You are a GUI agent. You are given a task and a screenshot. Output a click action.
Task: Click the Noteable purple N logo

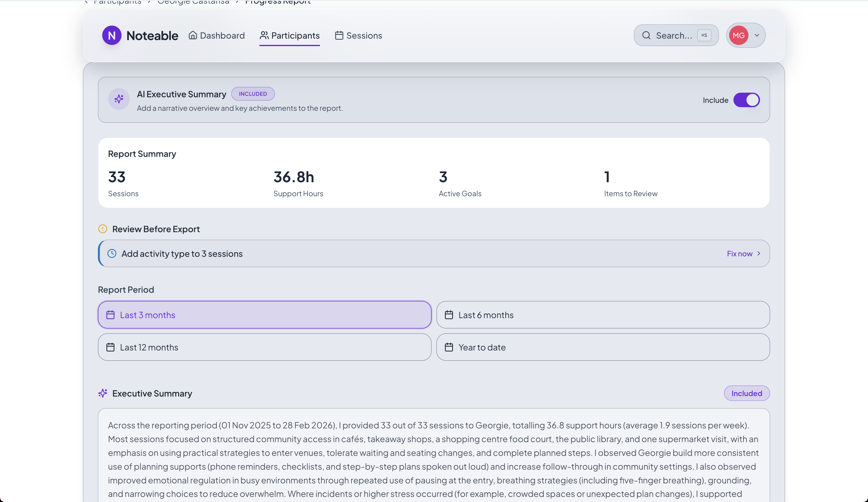(x=112, y=35)
